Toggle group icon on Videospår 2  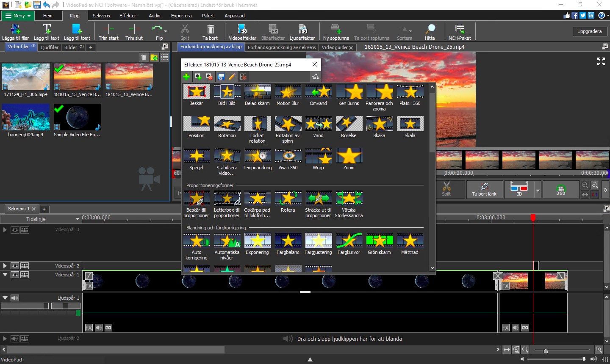coord(25,266)
